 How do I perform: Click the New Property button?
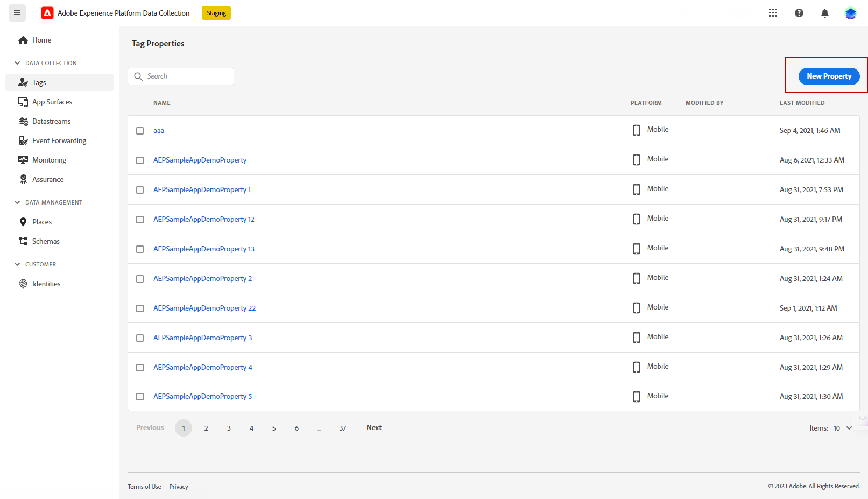coord(829,76)
